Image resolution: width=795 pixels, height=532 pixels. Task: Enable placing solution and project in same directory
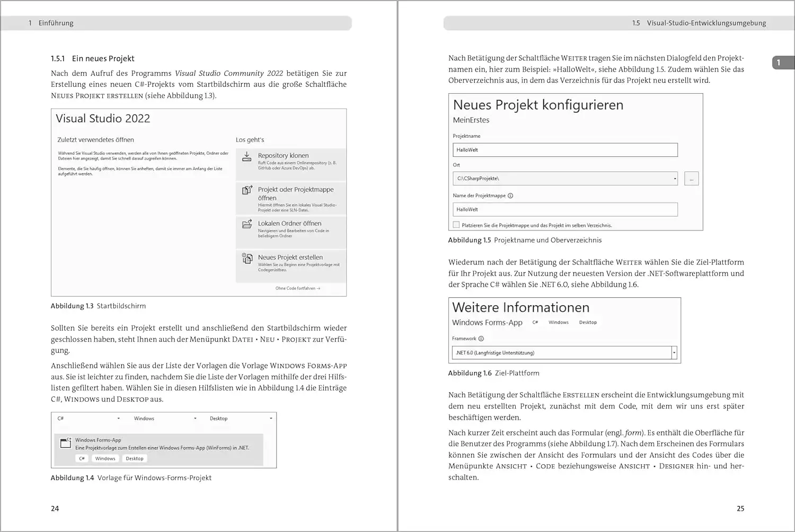[456, 225]
